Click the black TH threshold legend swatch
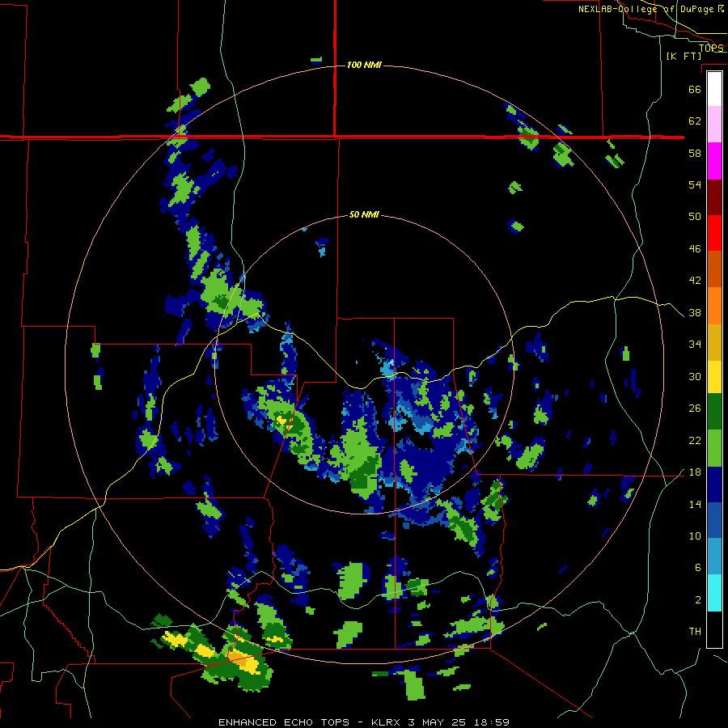 point(714,629)
